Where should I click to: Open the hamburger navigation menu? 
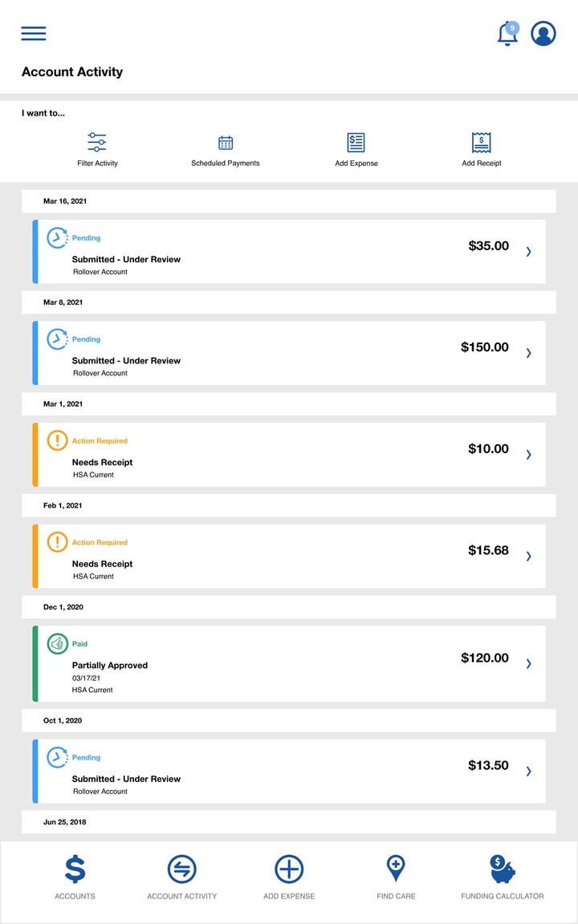(33, 34)
